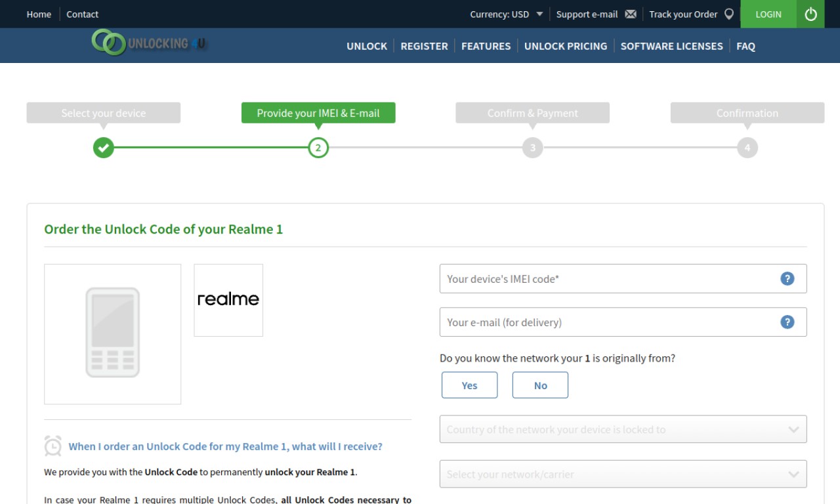Click the Track your Order link
Viewport: 840px width, 504px height.
[x=683, y=14]
